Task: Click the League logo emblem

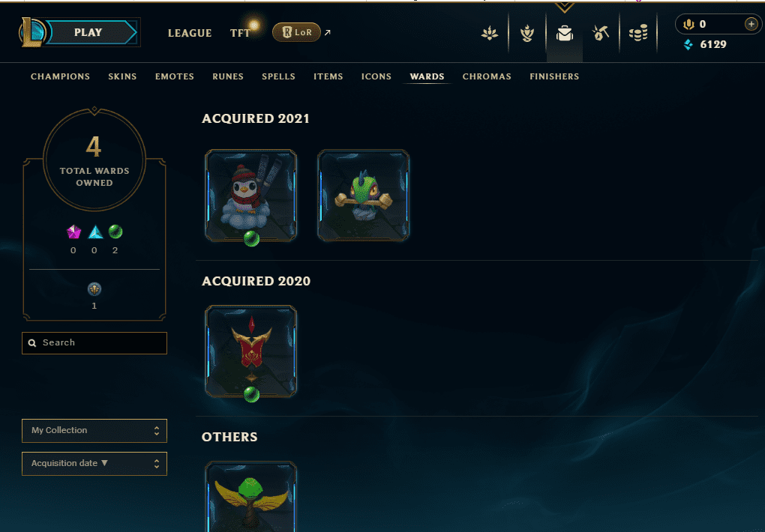Action: [32, 33]
